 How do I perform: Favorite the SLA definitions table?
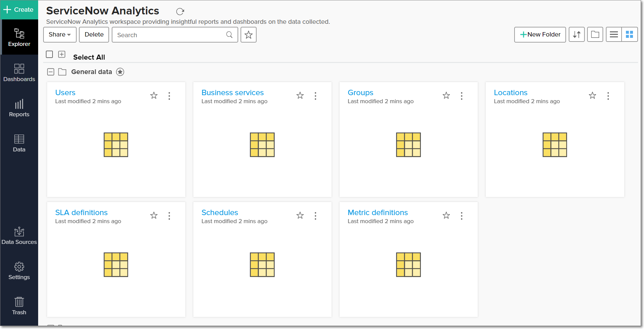pyautogui.click(x=154, y=215)
